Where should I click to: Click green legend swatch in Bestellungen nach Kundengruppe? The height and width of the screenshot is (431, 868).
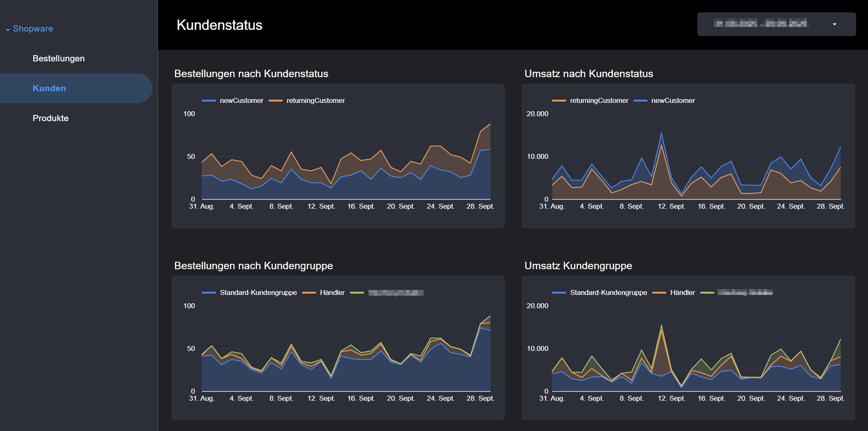[357, 292]
